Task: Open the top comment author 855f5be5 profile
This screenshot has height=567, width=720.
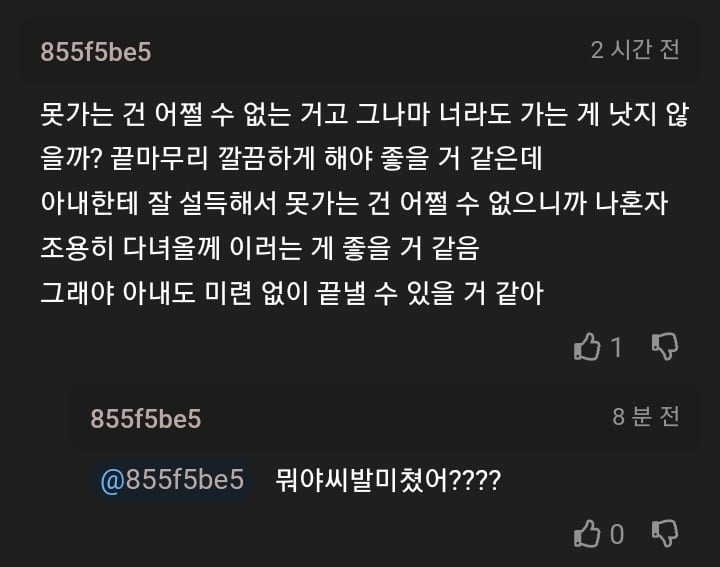Action: (96, 52)
